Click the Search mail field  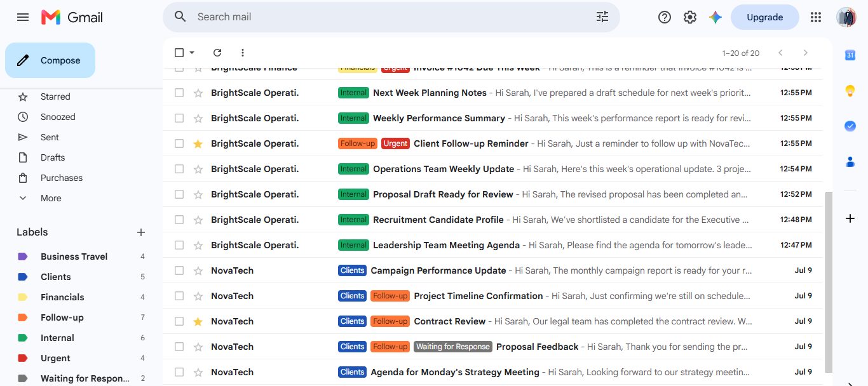[391, 17]
